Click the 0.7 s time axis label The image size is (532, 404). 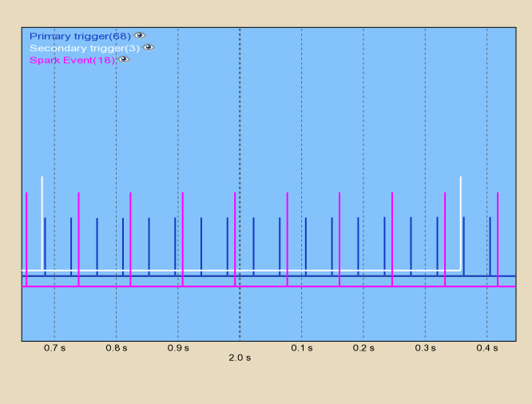click(54, 348)
